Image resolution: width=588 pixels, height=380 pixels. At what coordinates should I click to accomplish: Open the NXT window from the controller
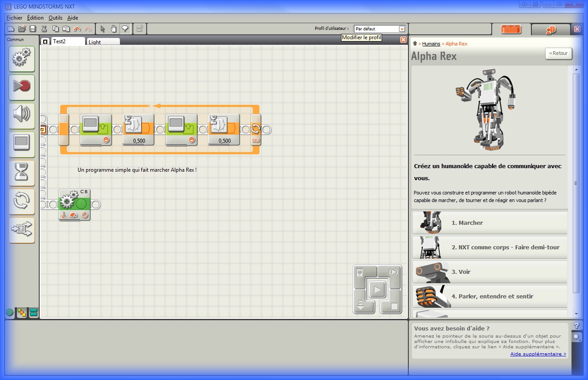pos(361,272)
